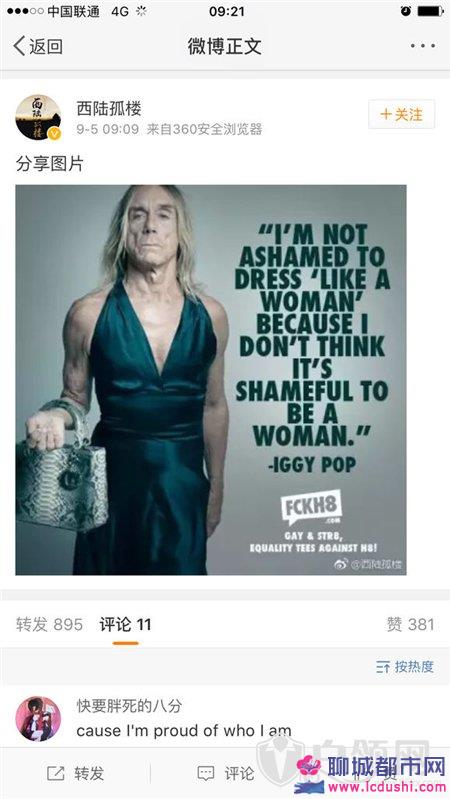Tap the comment bubble icon at bottom
450x799 pixels.
click(206, 774)
